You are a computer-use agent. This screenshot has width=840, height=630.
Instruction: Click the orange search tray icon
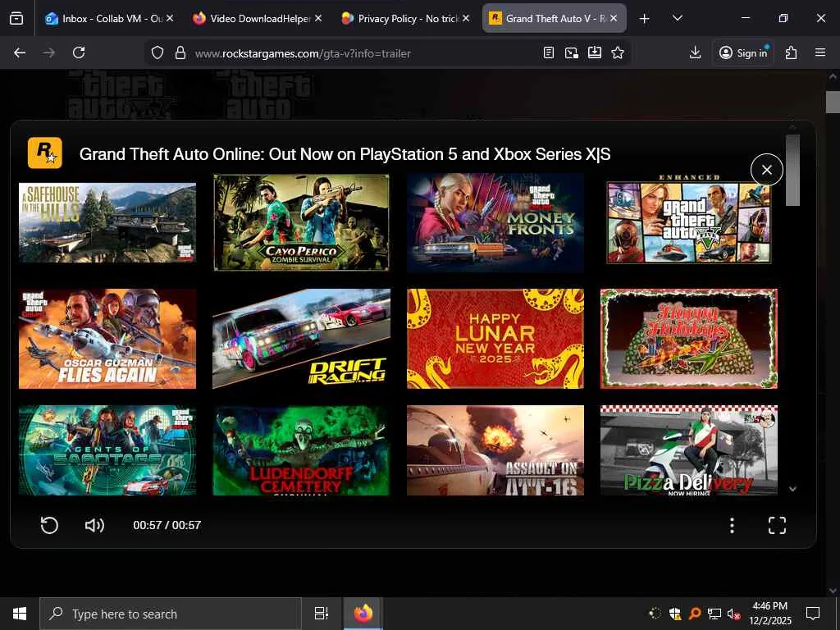[694, 614]
